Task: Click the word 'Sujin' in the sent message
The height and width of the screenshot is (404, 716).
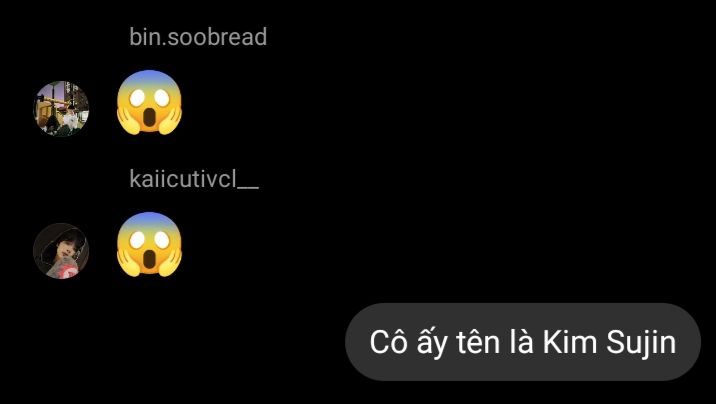Action: point(641,343)
